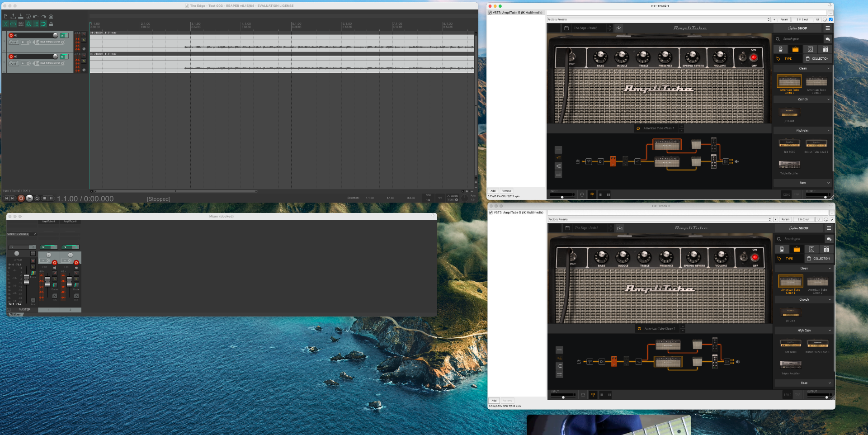Screen dimensions: 868x435
Task: Open the preset browser folder icon in upper AmpliTube
Action: coord(566,28)
